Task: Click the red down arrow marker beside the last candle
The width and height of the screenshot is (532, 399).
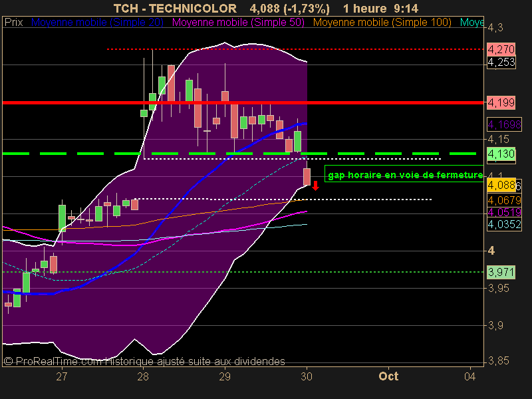Action: (x=315, y=186)
